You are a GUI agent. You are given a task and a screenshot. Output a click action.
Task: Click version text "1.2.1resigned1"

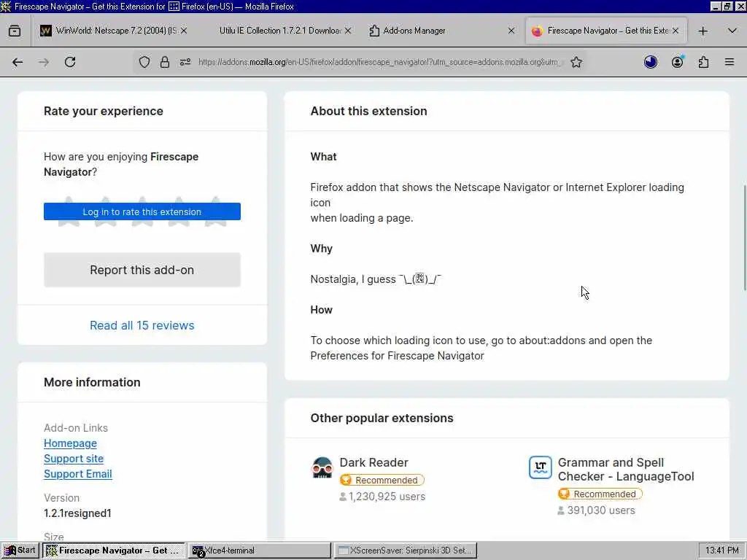(77, 513)
